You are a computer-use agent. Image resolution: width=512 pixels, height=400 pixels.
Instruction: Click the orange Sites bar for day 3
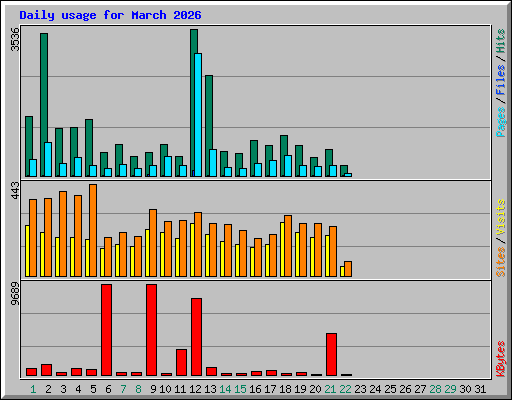coord(63,234)
